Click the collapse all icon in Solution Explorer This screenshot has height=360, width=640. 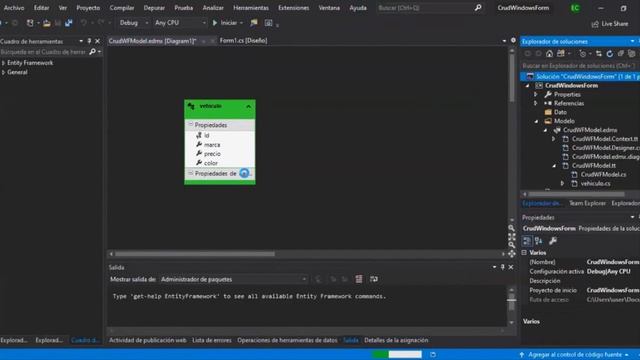click(x=620, y=53)
